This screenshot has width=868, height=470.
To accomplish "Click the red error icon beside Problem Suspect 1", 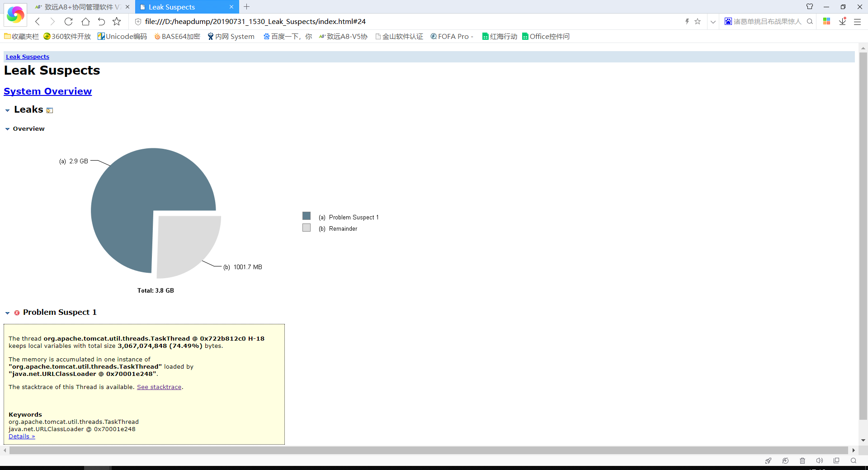I will click(x=17, y=313).
